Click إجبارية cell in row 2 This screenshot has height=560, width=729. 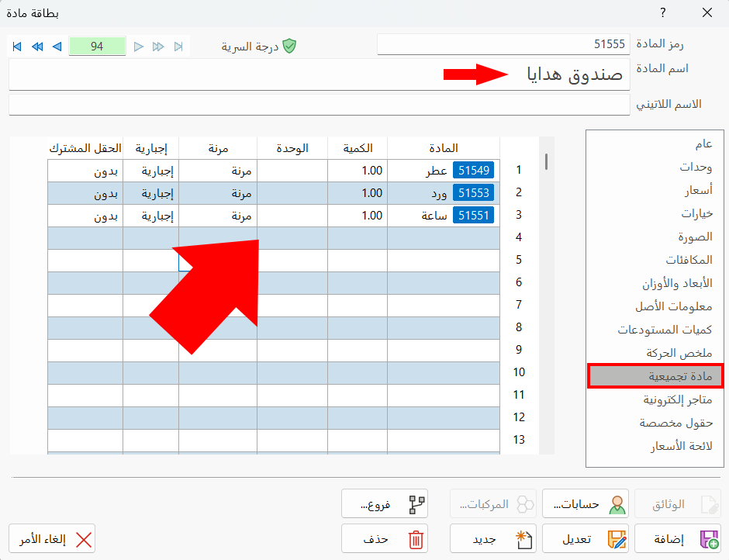[x=151, y=193]
